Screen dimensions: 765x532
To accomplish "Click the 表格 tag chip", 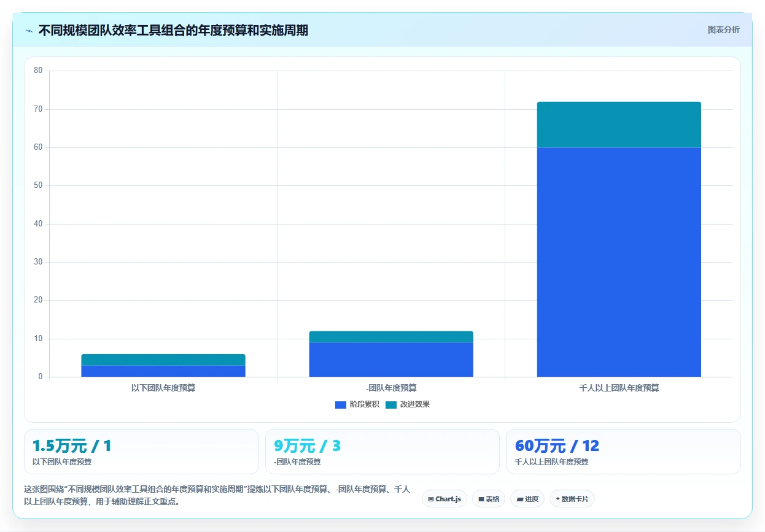I will pos(489,499).
